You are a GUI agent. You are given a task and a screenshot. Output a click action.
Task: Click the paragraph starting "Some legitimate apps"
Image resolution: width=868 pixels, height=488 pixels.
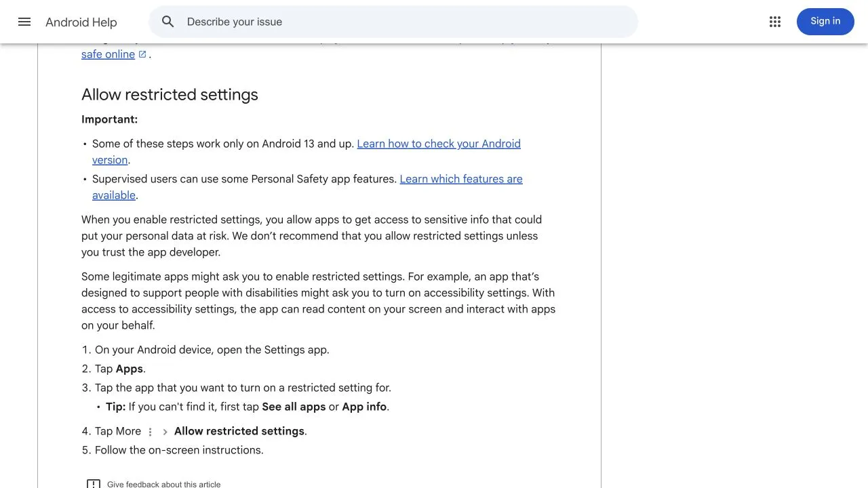319,301
